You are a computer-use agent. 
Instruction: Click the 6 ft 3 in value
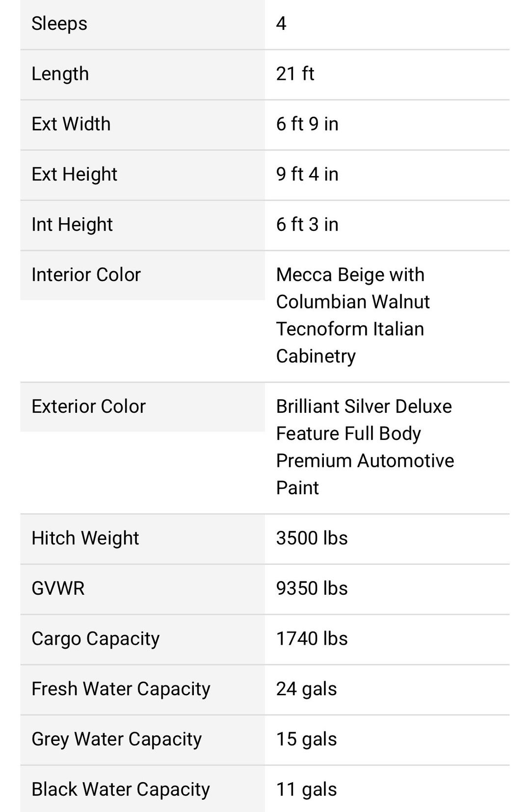click(x=307, y=224)
